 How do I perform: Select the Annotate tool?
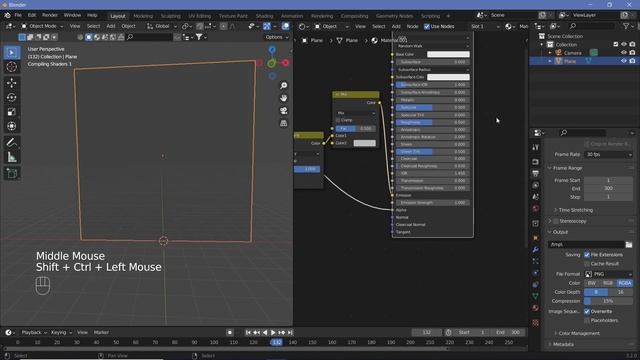11,142
